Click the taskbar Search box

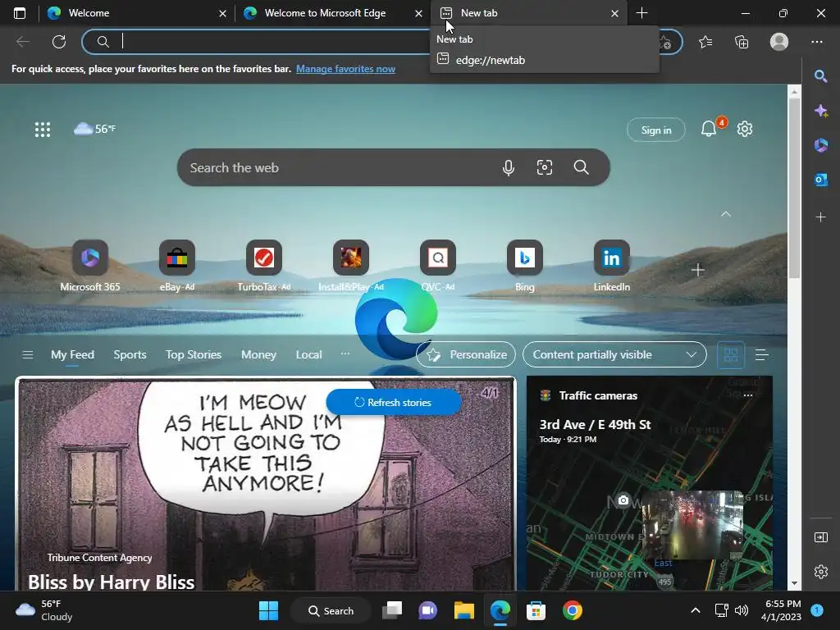pyautogui.click(x=331, y=610)
